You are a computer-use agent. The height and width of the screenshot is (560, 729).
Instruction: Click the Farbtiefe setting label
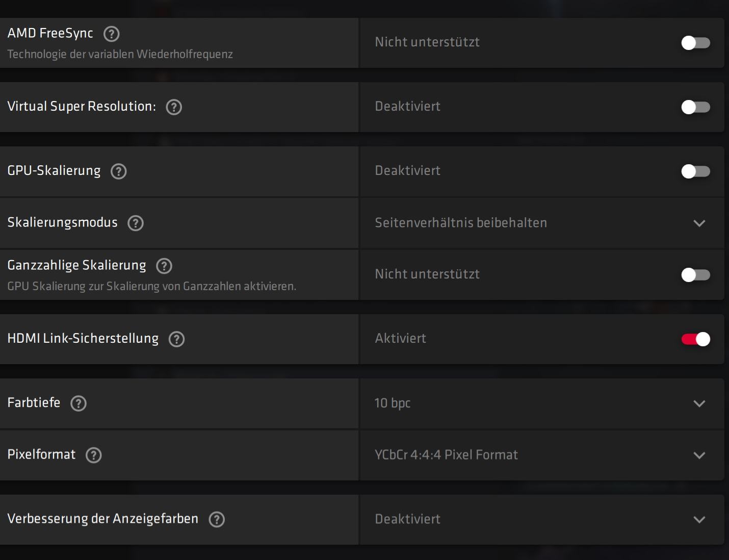pyautogui.click(x=34, y=403)
